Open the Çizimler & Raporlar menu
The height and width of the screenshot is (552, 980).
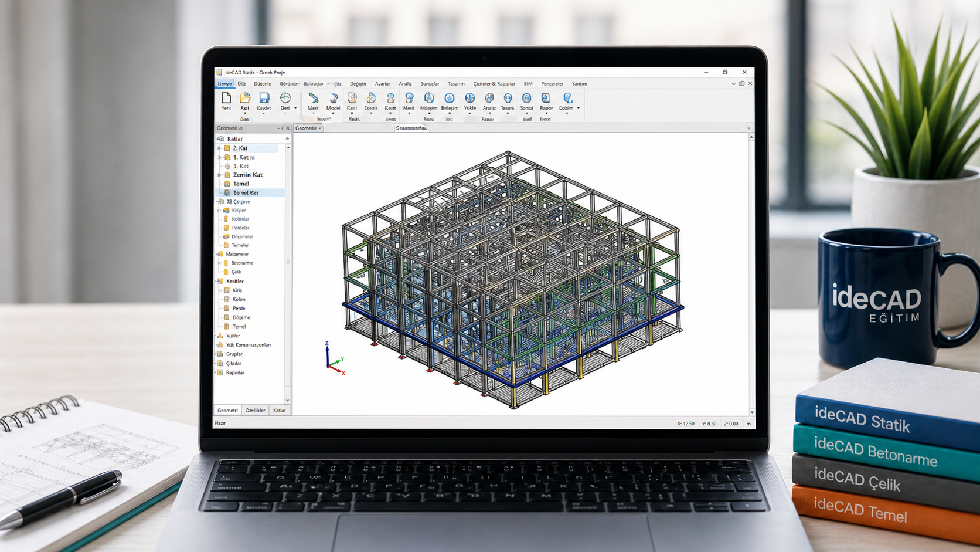coord(494,84)
